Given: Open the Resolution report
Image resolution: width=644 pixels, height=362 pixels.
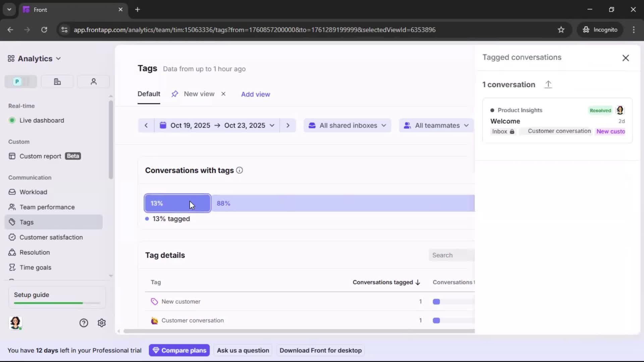Looking at the screenshot, I should (34, 252).
